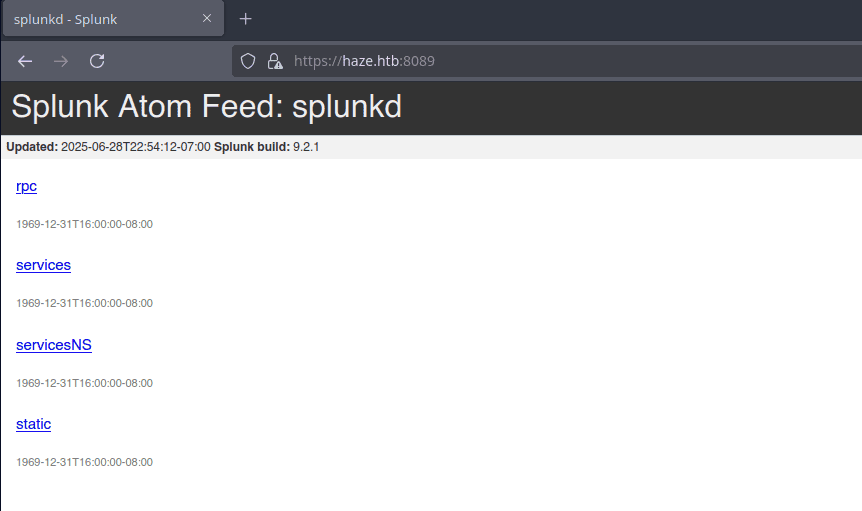862x511 pixels.
Task: Close the splunkd - Splunk tab
Action: pyautogui.click(x=207, y=19)
